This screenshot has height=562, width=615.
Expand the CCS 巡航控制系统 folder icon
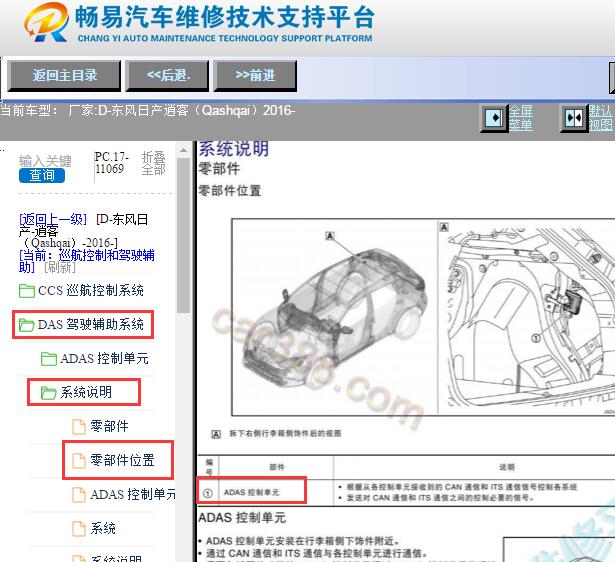27,291
